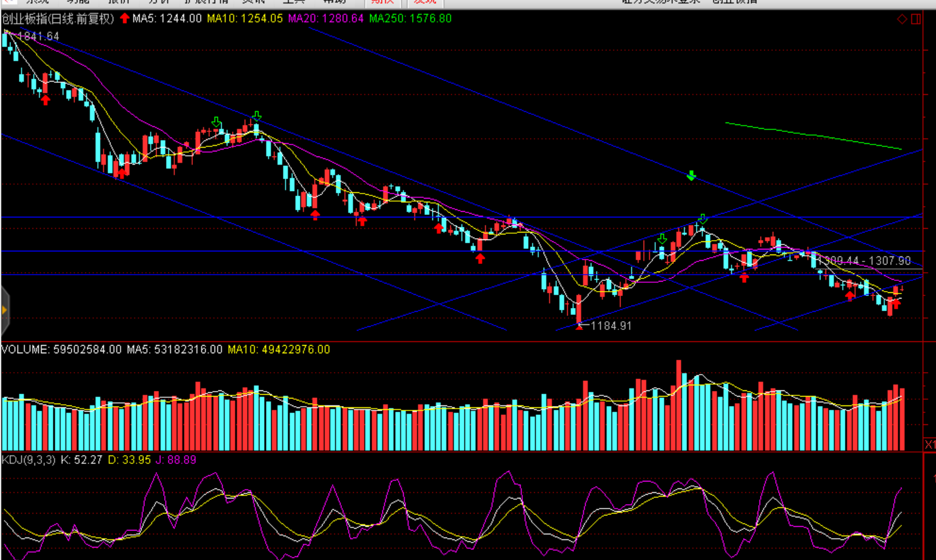Image resolution: width=936 pixels, height=560 pixels.
Task: Click the red split-panel icon at chart top-right
Action: tap(916, 19)
